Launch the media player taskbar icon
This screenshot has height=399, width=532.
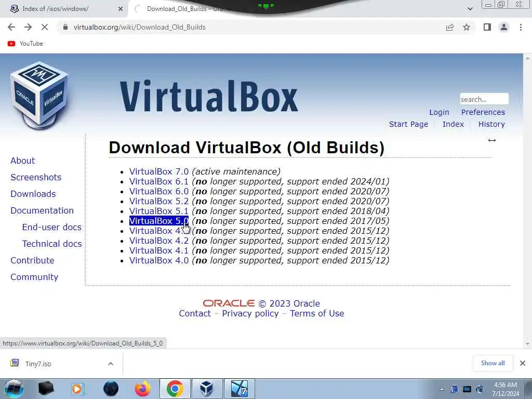[x=78, y=389]
